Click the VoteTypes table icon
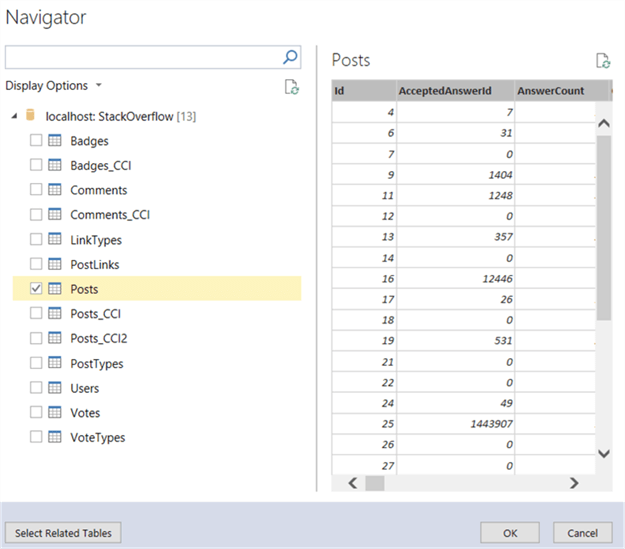This screenshot has height=549, width=625. coord(55,437)
